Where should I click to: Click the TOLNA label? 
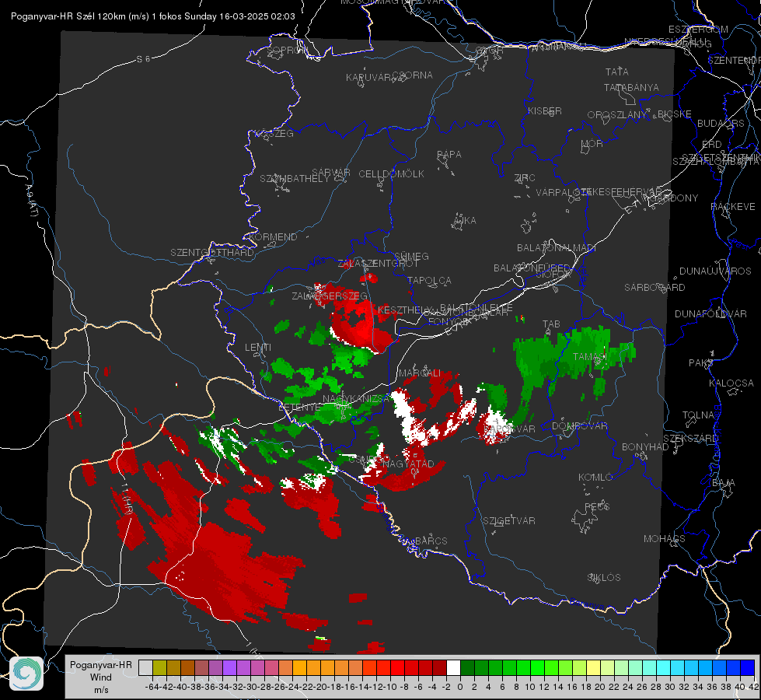point(698,415)
